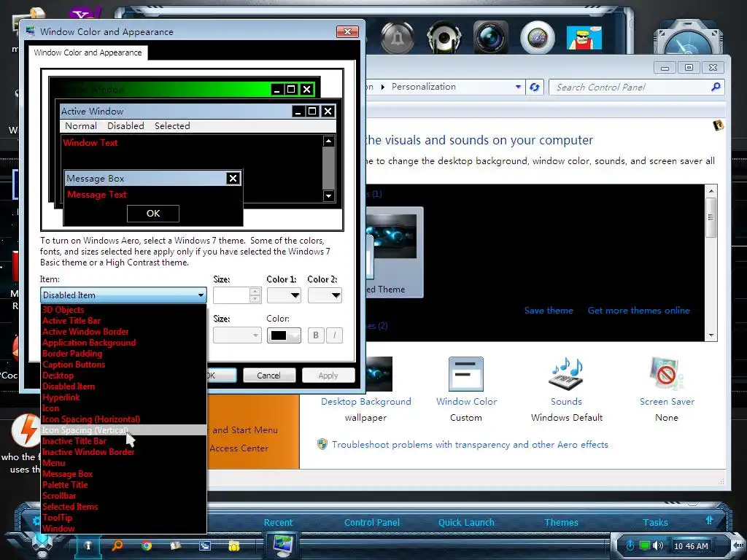The height and width of the screenshot is (560, 747).
Task: Open Troubleshoot problems with transparency link
Action: point(470,444)
